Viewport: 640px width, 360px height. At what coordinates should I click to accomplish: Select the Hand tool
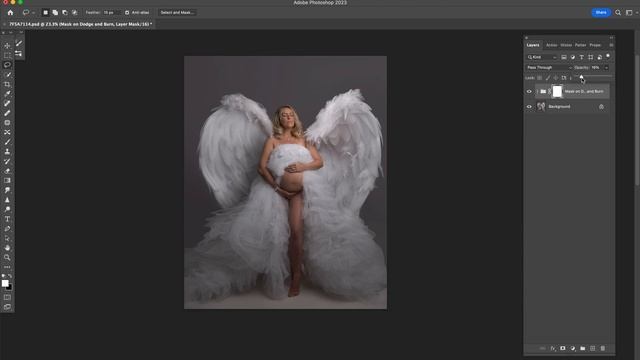[7, 248]
